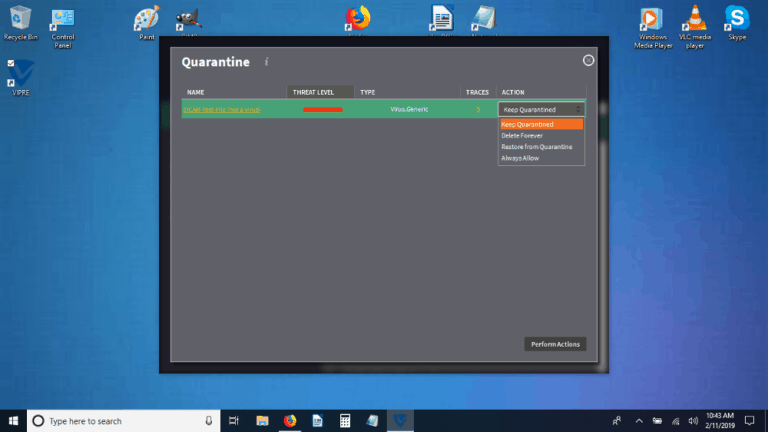Click the taskbar search box
This screenshot has width=768, height=432.
click(x=123, y=421)
